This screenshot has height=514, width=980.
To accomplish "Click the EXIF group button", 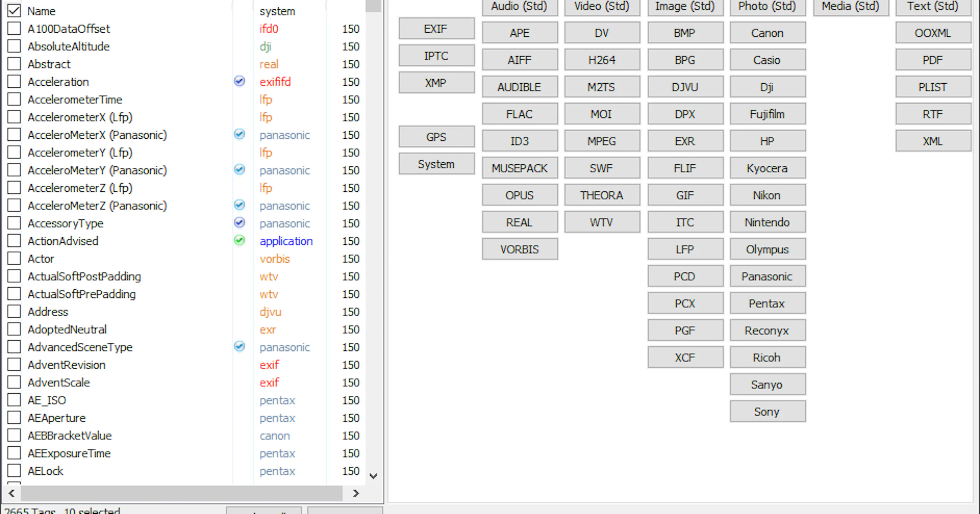I will 436,29.
